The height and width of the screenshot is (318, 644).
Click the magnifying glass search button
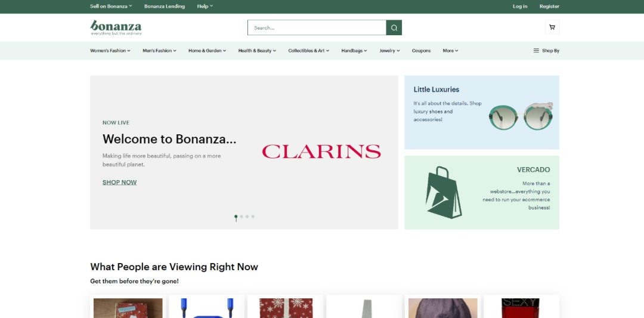(x=394, y=27)
